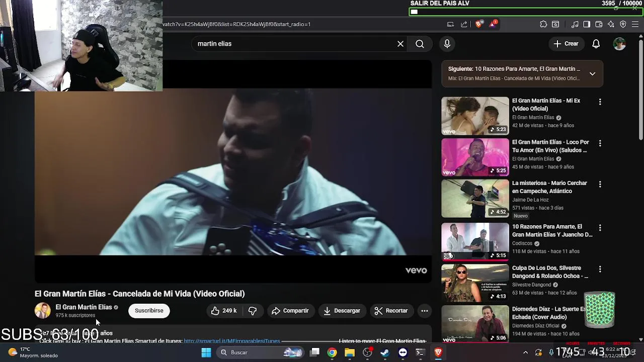Screen dimensions: 644x362
Task: Open the Crear upload menu
Action: click(566, 44)
